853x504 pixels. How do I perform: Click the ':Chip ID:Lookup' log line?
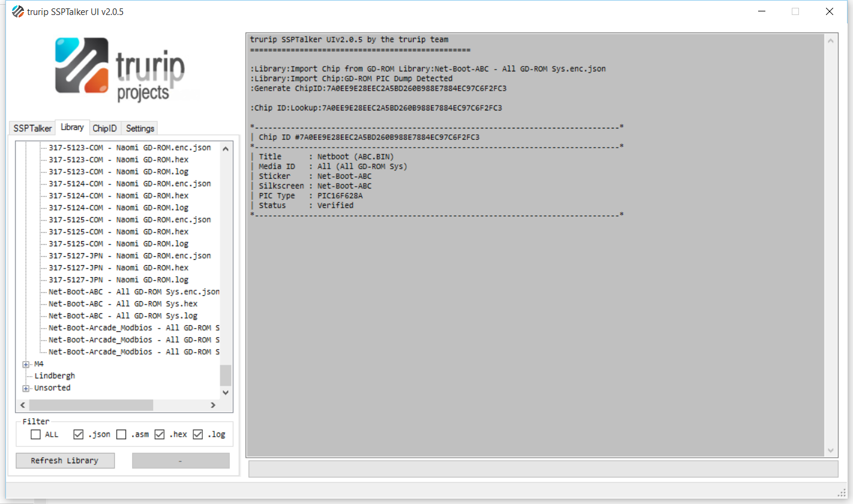(x=376, y=108)
